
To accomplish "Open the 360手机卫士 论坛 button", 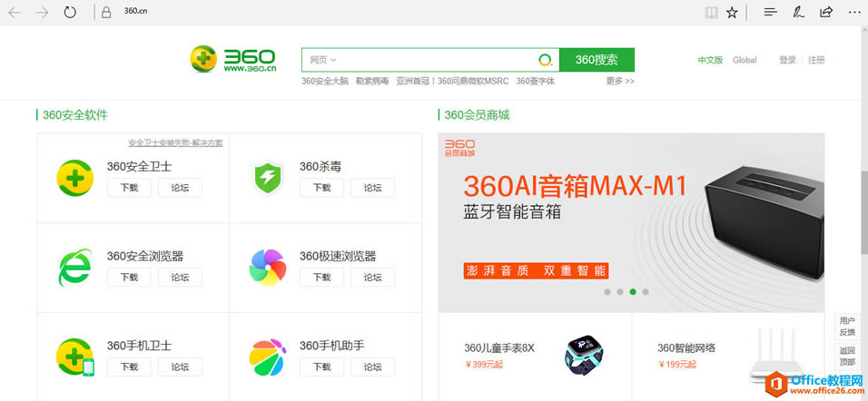I will (x=180, y=367).
